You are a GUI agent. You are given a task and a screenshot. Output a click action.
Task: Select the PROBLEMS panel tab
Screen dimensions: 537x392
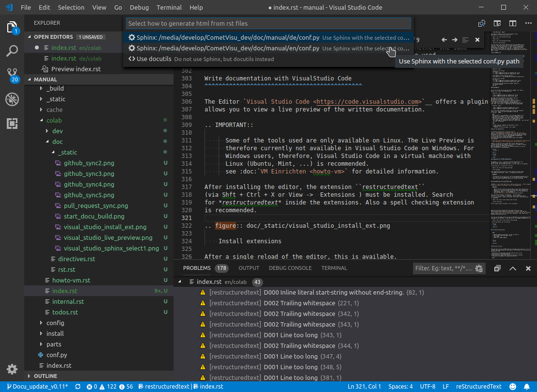coord(197,268)
